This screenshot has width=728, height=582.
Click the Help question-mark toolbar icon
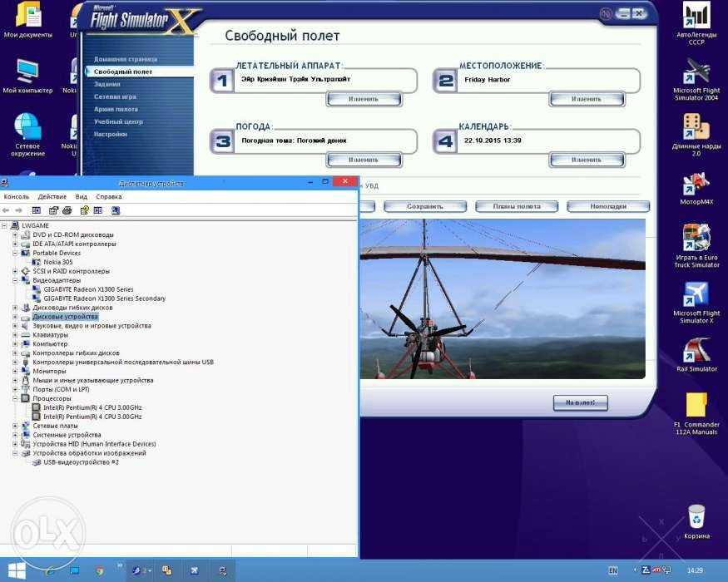84,210
